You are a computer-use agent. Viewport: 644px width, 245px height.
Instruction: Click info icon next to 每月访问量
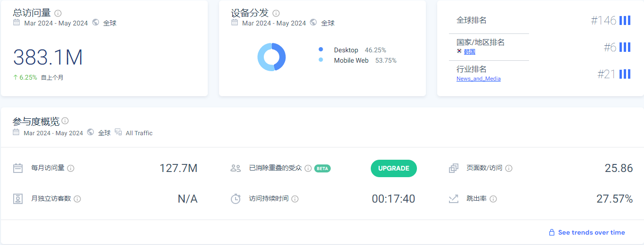click(x=71, y=168)
